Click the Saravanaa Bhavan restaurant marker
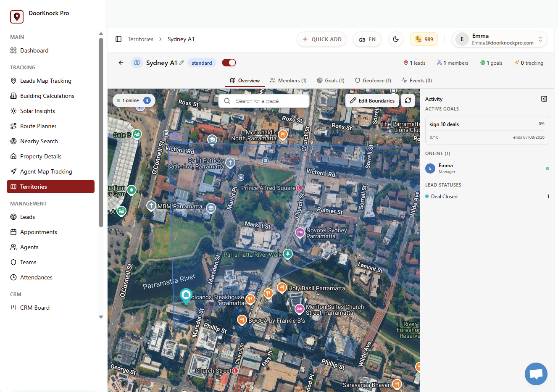 click(x=397, y=384)
